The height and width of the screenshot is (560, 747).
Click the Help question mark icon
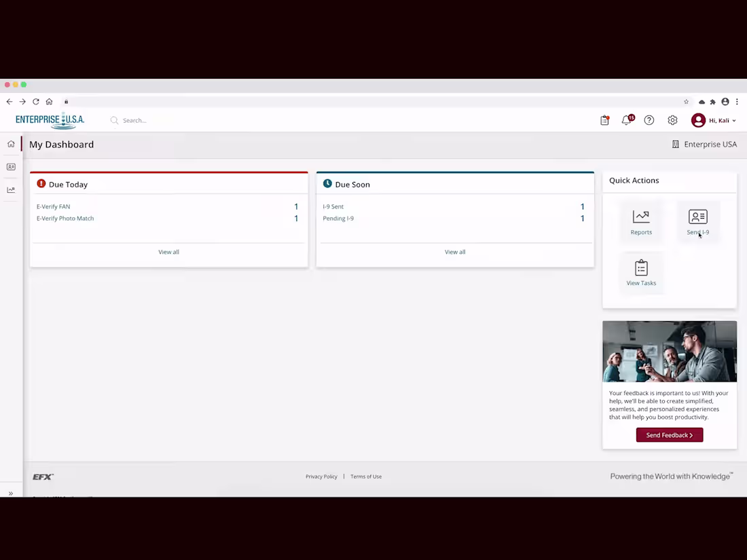[x=649, y=120]
